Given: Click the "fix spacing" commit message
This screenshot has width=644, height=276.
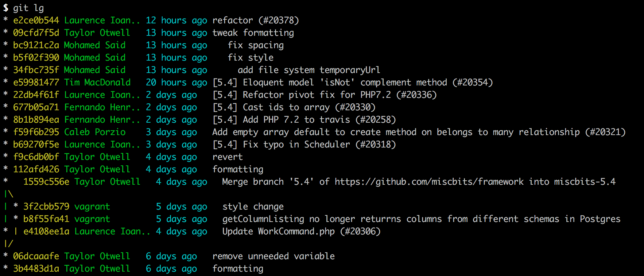Looking at the screenshot, I should 256,45.
